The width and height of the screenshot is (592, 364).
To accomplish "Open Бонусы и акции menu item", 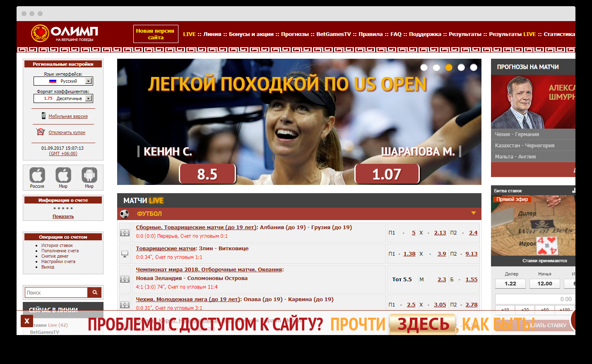I will coord(251,34).
